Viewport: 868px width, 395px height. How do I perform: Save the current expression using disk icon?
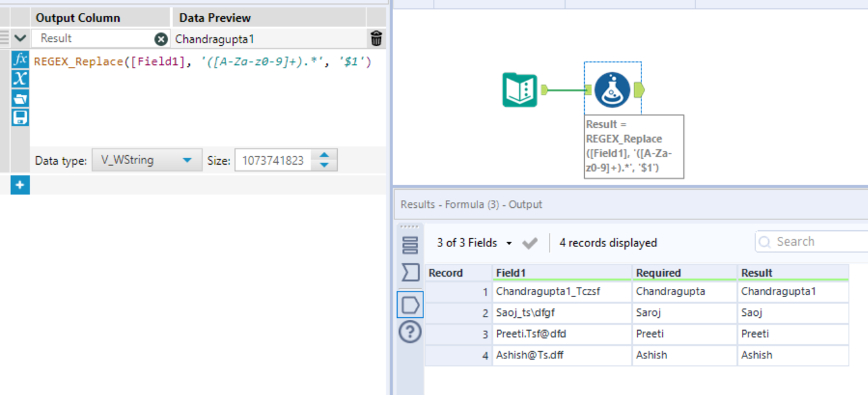19,116
